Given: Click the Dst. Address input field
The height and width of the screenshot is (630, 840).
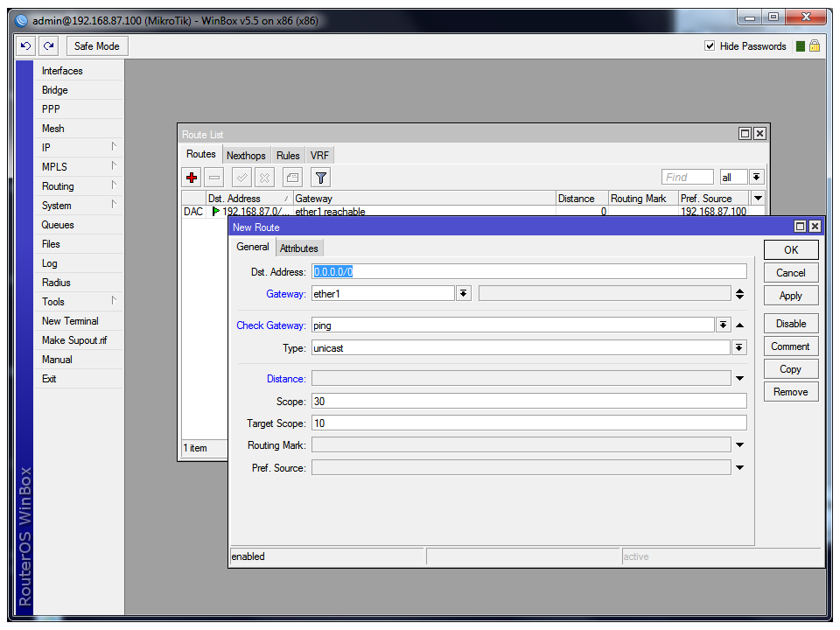Looking at the screenshot, I should [528, 272].
